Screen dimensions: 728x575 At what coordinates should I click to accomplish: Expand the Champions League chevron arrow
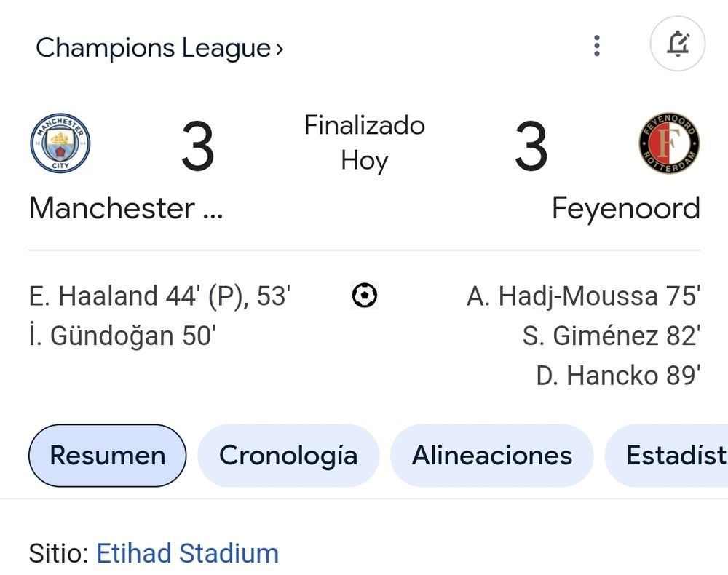[x=280, y=49]
